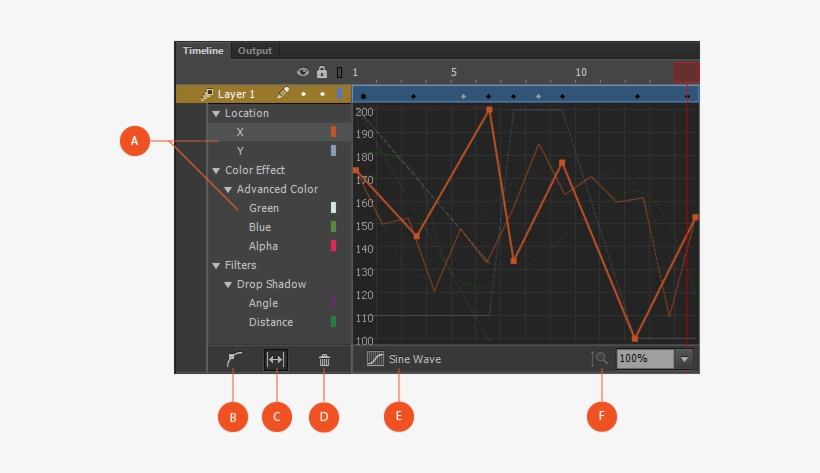Viewport: 820px width, 473px height.
Task: Click the purple swatch for Angle
Action: point(333,303)
